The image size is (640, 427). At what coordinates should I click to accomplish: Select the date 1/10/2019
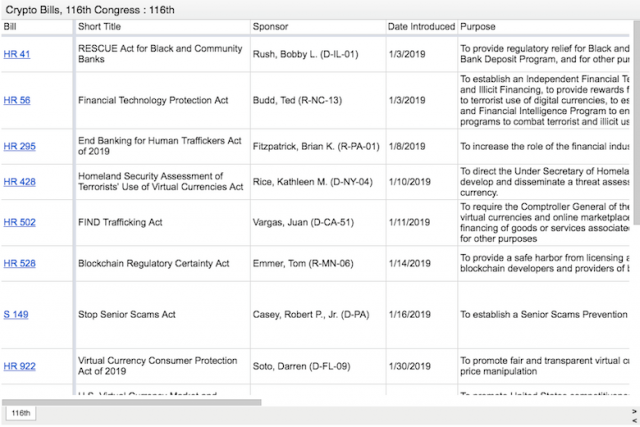pyautogui.click(x=422, y=182)
